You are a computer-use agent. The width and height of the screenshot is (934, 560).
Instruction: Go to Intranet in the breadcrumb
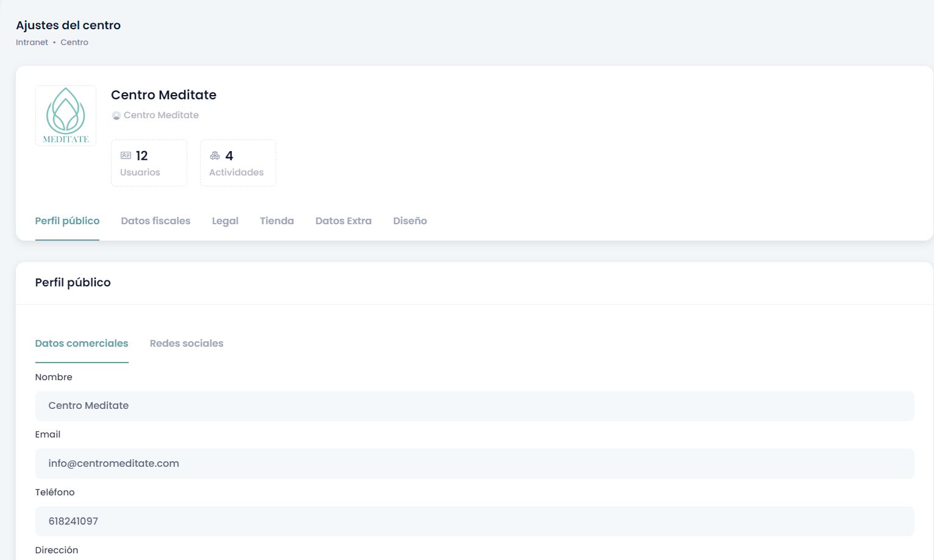pyautogui.click(x=32, y=43)
